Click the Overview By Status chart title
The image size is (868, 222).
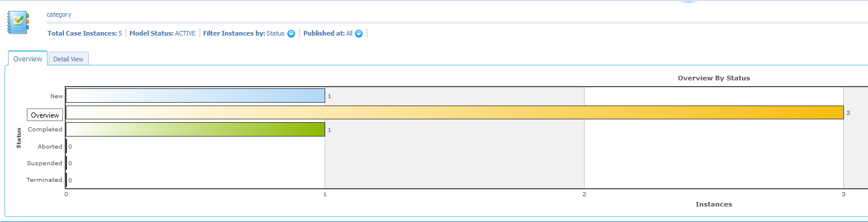click(x=713, y=77)
